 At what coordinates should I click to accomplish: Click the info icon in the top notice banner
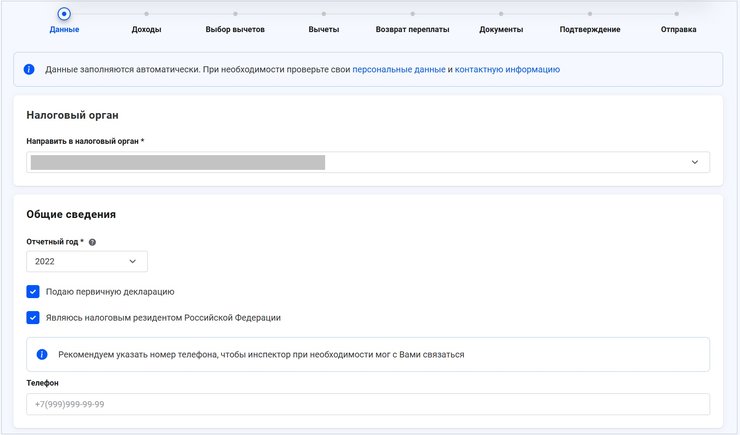[28, 70]
